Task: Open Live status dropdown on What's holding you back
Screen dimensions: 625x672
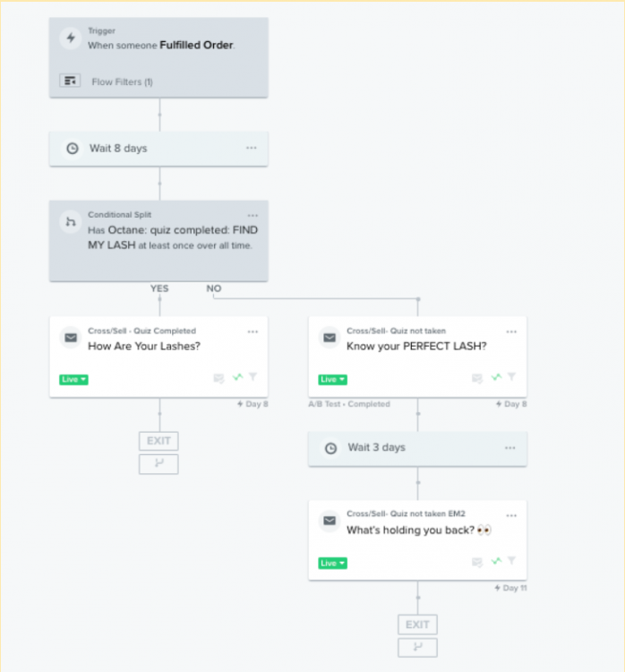Action: [332, 564]
